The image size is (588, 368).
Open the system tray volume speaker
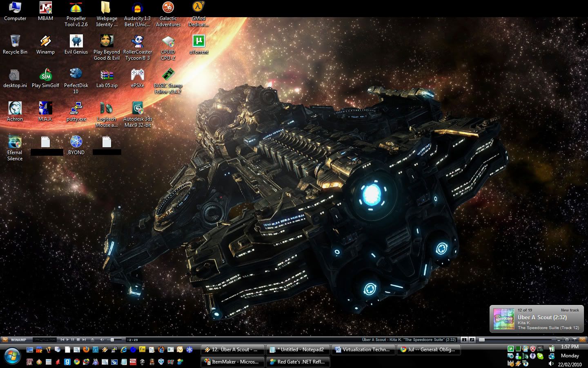[551, 364]
